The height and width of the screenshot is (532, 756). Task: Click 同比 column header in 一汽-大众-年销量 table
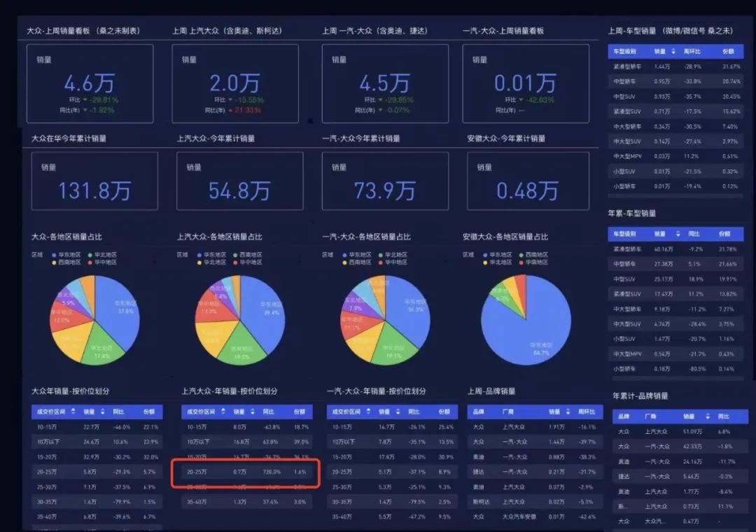[x=414, y=412]
